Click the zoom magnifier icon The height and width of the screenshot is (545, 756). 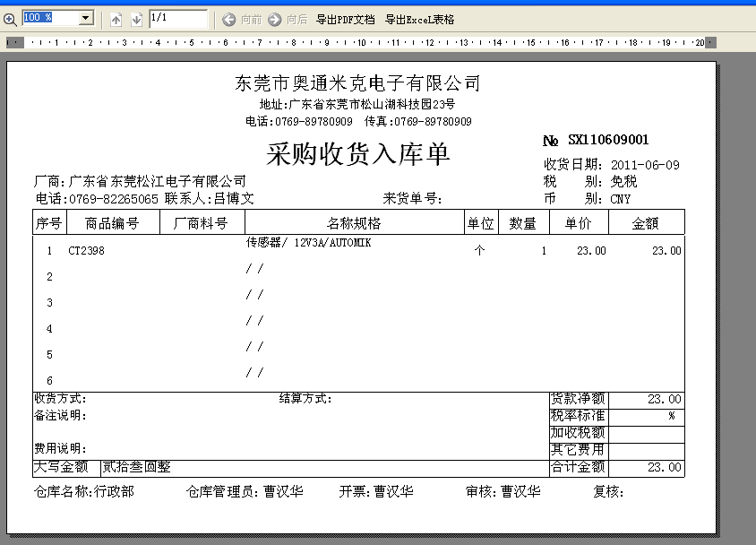[x=10, y=20]
